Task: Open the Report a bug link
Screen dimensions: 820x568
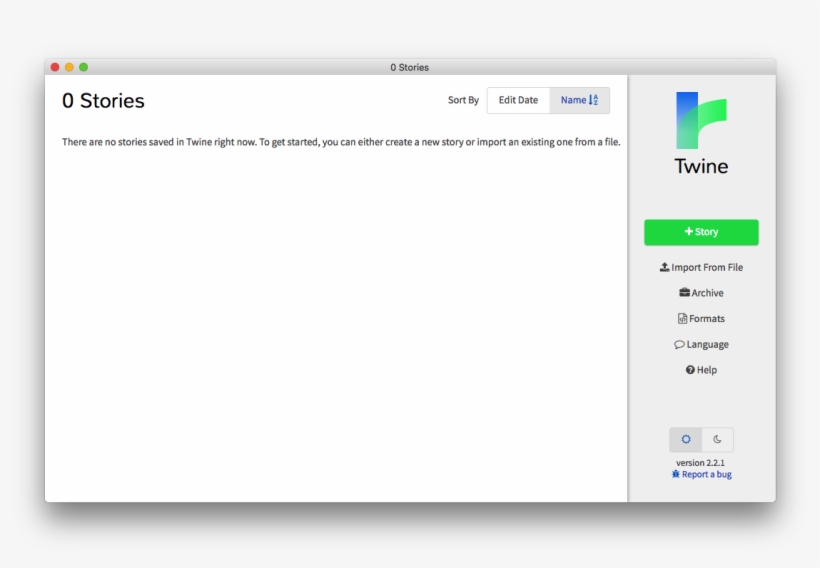Action: pos(706,475)
